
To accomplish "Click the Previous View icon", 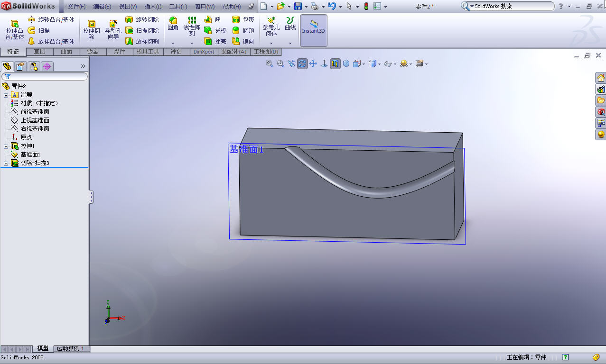I will tap(291, 64).
